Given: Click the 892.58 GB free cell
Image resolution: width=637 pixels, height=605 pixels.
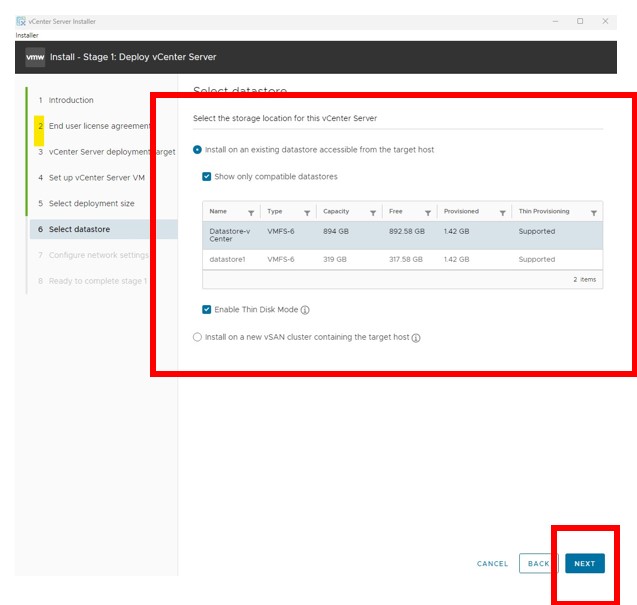Looking at the screenshot, I should 407,231.
